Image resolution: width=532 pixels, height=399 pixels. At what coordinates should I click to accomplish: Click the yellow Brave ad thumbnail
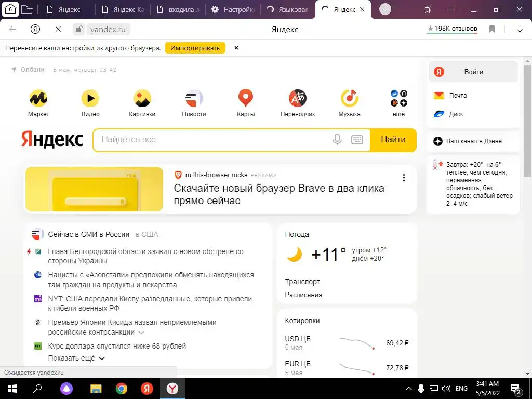point(95,189)
